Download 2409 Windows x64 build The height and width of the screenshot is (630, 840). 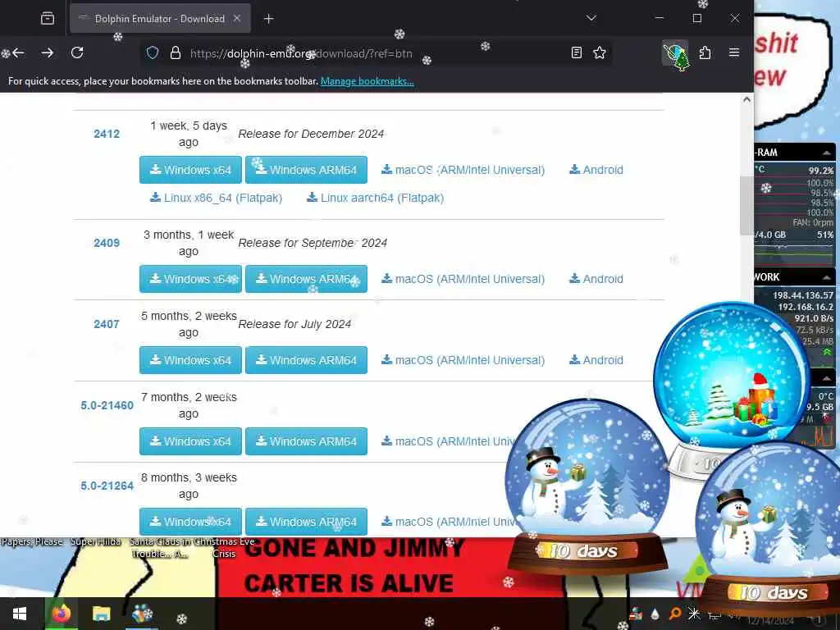(190, 279)
